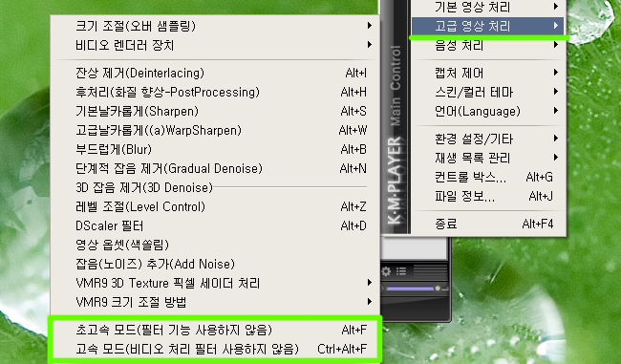The image size is (621, 364).
Task: Expand VMR9 크기 조절 방법 submenu
Action: [215, 302]
